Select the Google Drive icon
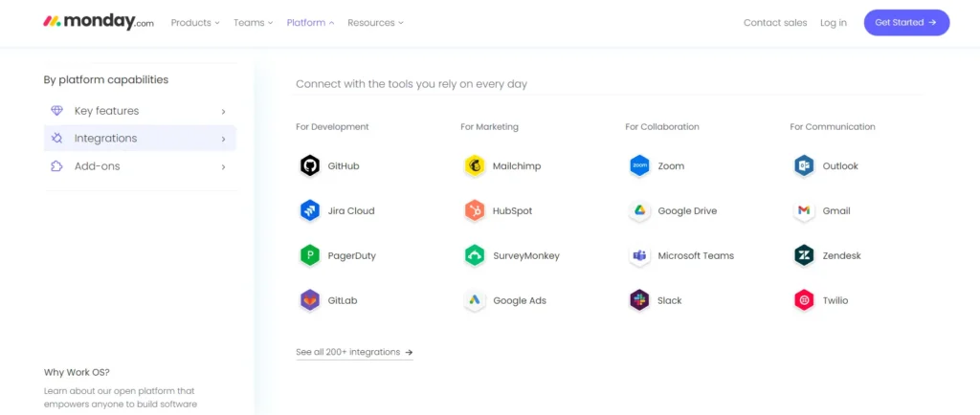The width and height of the screenshot is (980, 415). click(639, 211)
